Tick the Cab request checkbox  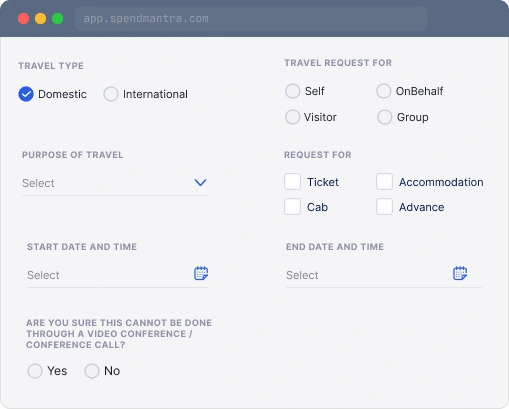point(292,207)
